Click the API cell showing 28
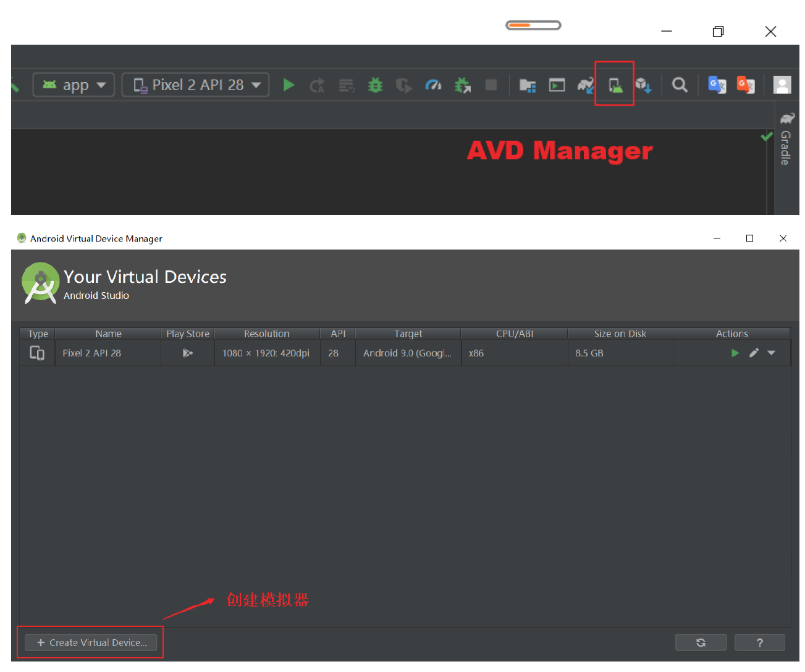The image size is (805, 672). coord(338,353)
